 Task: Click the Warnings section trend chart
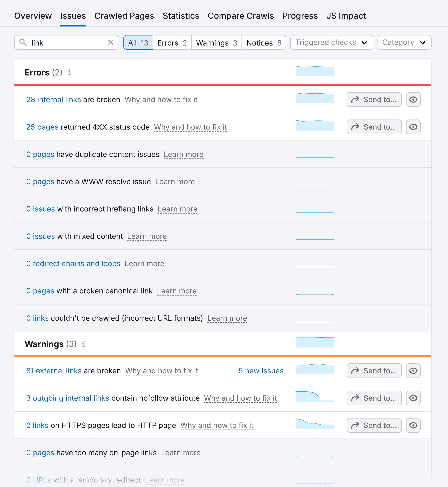click(315, 342)
